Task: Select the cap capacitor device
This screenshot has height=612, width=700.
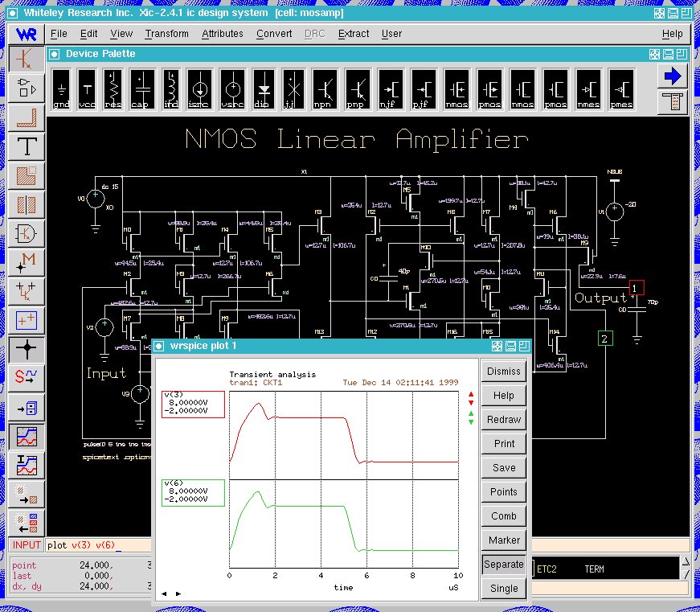Action: coord(143,89)
